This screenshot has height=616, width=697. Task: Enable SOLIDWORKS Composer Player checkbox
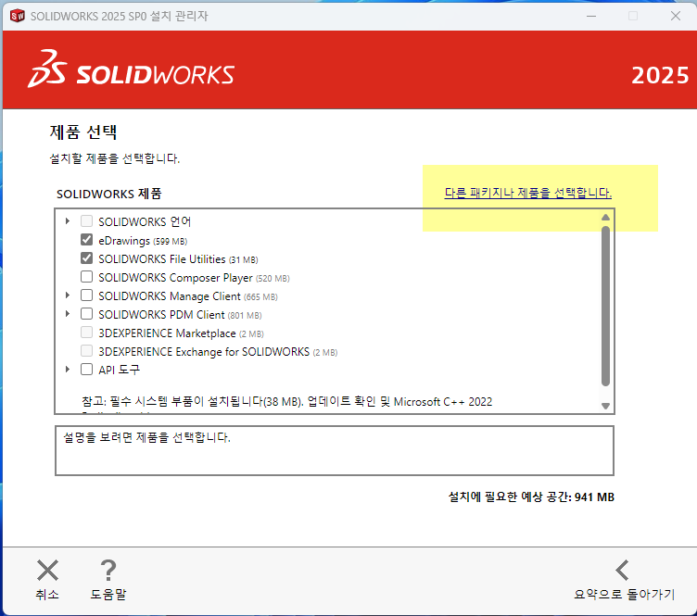coord(87,277)
